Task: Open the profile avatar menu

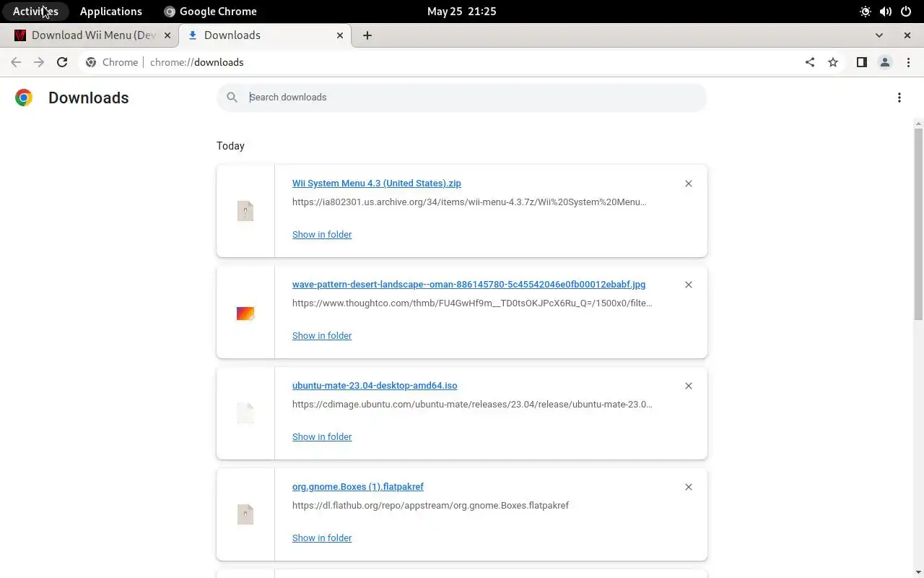Action: [x=885, y=62]
